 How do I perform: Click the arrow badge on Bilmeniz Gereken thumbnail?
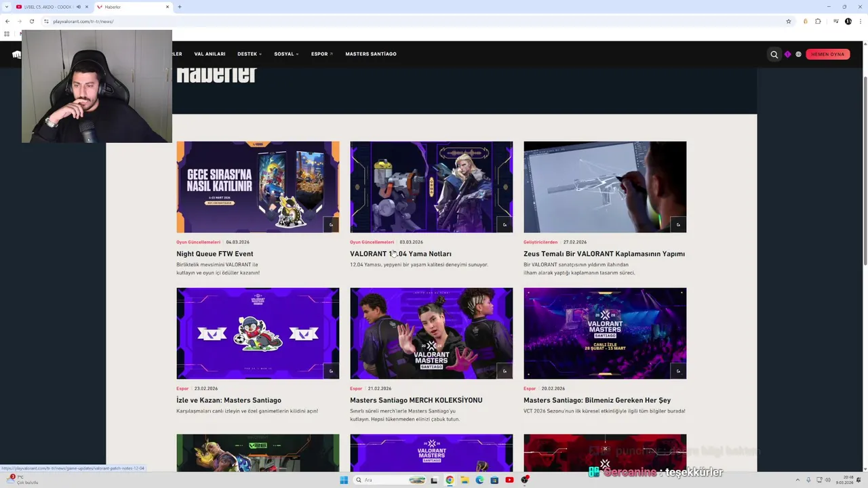click(x=678, y=371)
